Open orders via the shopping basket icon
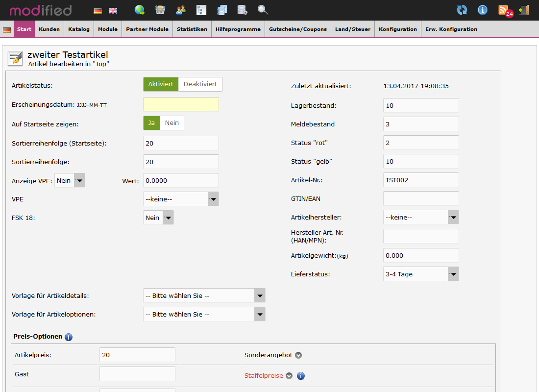The width and height of the screenshot is (539, 392). coord(160,10)
